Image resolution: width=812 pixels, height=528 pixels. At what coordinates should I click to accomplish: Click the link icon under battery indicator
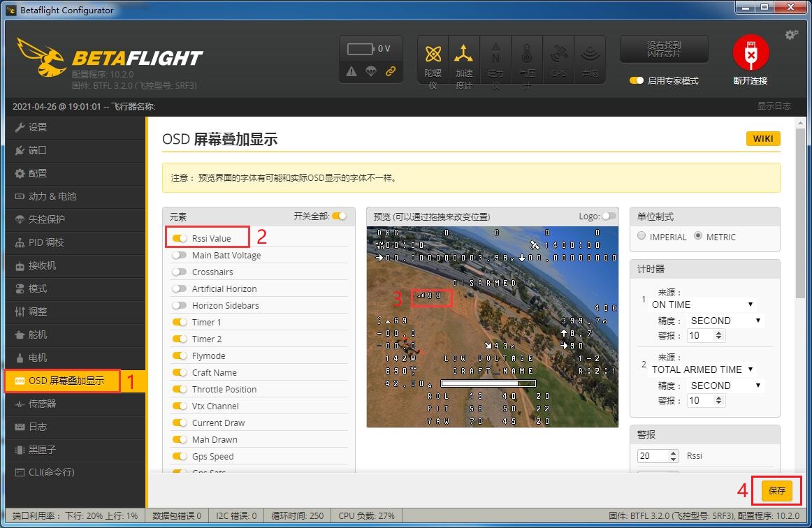(x=391, y=71)
